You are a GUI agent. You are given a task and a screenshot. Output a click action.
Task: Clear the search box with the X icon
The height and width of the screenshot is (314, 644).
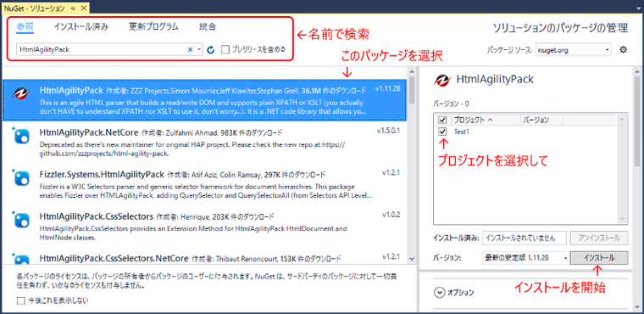[190, 49]
